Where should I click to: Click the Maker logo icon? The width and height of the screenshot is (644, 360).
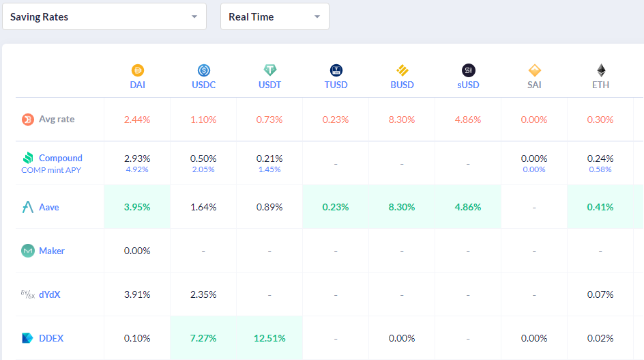[x=27, y=251]
